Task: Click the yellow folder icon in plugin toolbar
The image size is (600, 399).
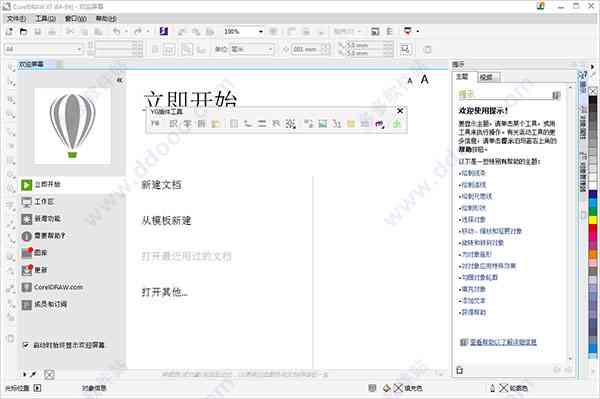Action: [x=216, y=124]
